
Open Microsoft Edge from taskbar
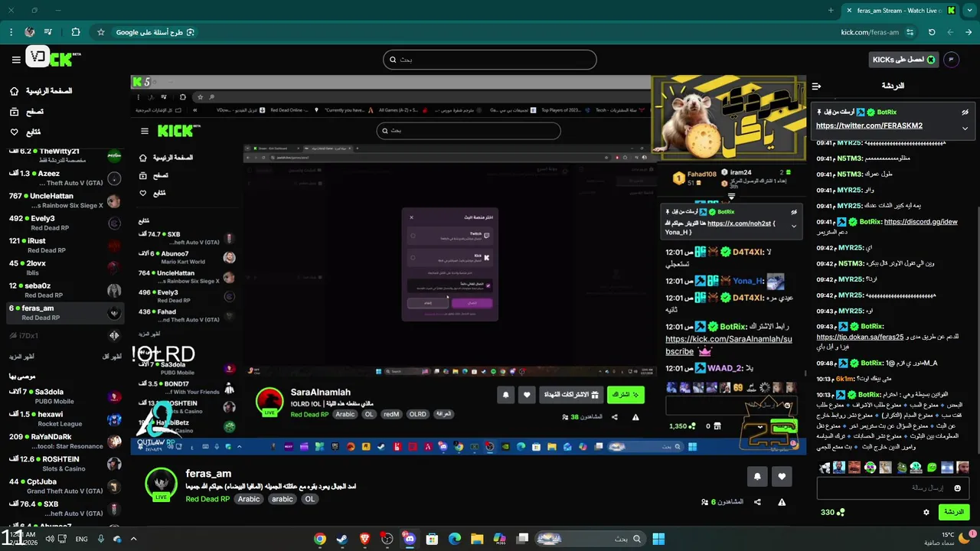click(455, 539)
